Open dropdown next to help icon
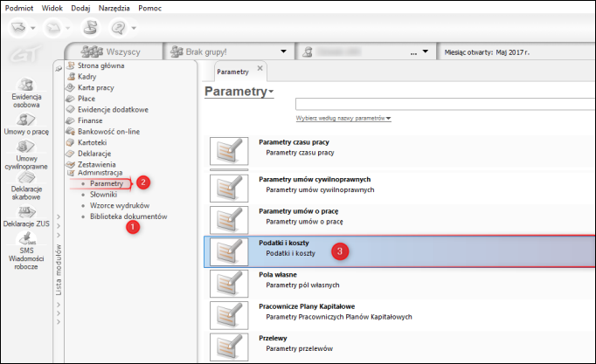This screenshot has width=596, height=364. (134, 28)
